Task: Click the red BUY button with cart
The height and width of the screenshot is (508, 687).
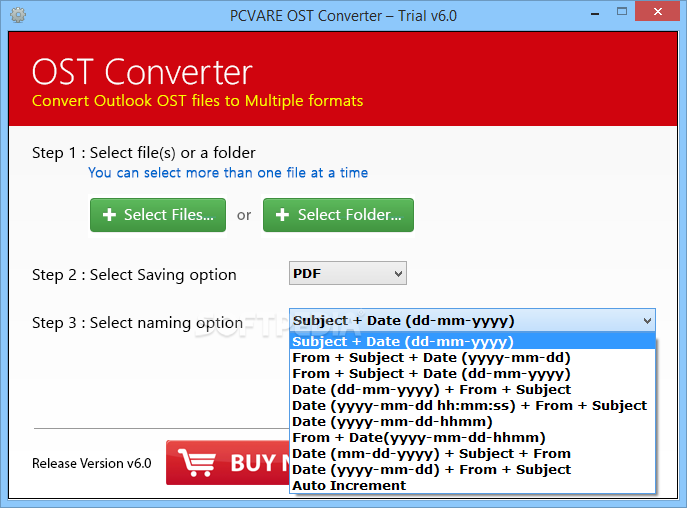Action: (228, 462)
